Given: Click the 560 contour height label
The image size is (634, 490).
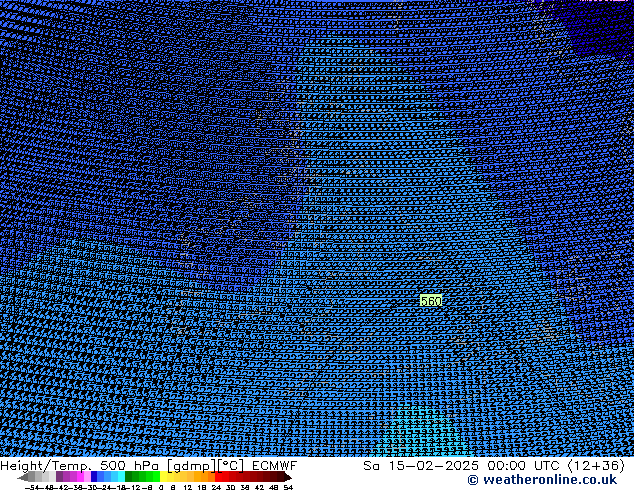Looking at the screenshot, I should click(x=431, y=301).
